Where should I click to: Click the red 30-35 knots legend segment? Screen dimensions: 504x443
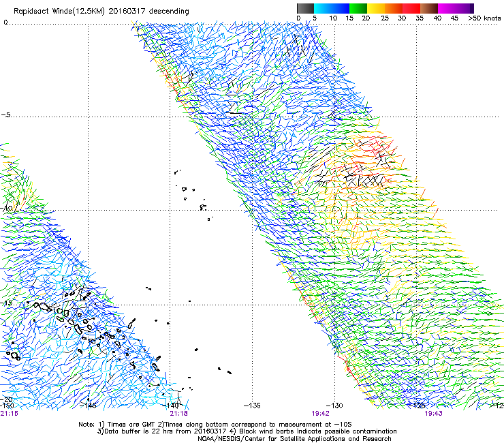[x=411, y=8]
